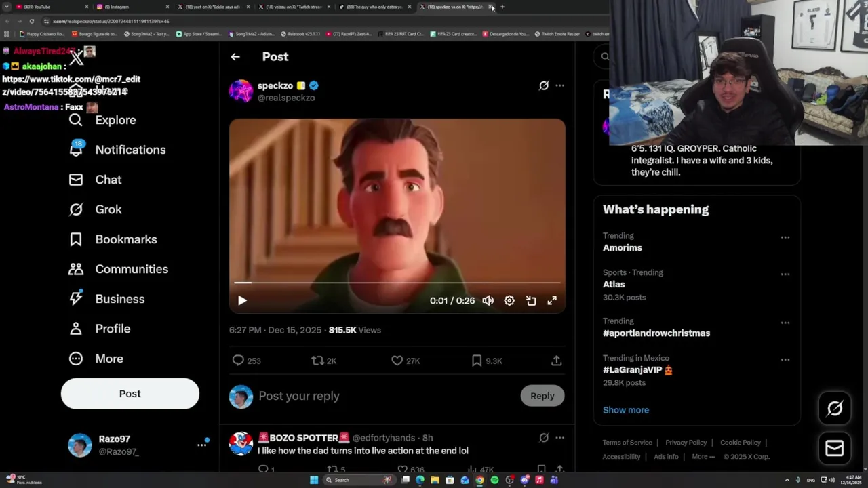Click the video progress bar
Screen dimensions: 868x488
[397, 283]
